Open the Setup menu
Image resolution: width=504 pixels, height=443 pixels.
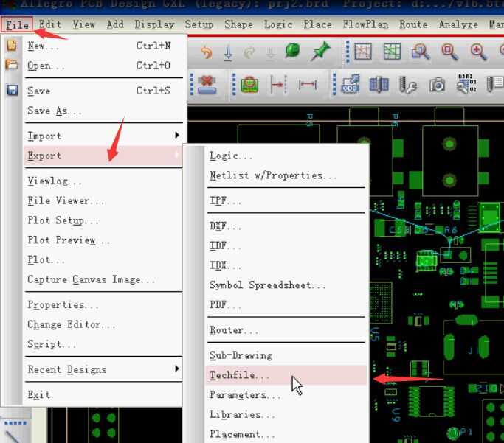[199, 24]
